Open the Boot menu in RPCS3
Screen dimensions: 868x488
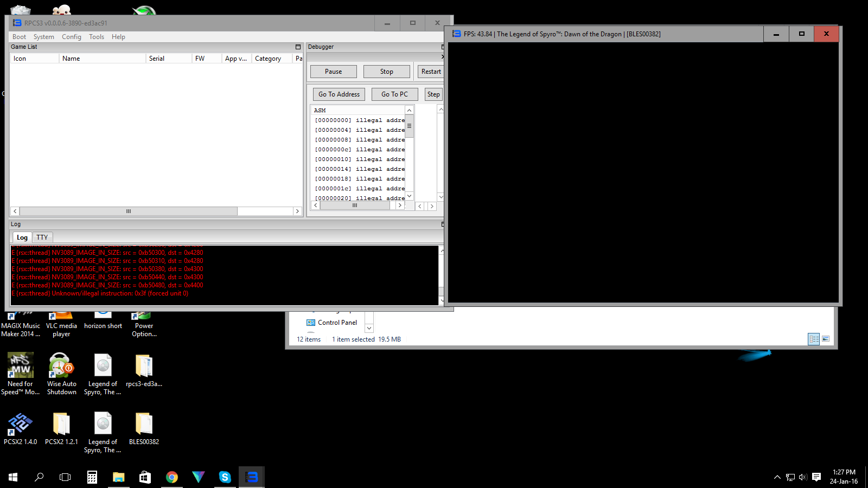tap(19, 37)
